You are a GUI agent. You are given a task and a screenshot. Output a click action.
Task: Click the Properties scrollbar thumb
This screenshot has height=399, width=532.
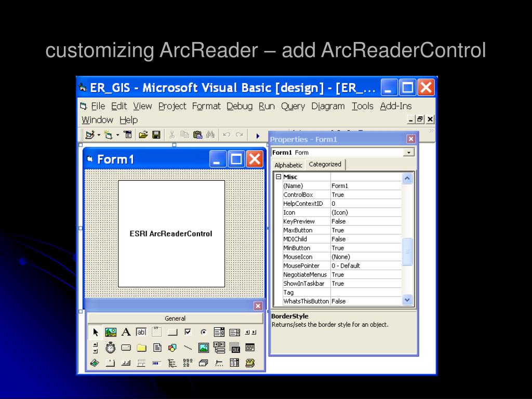click(407, 252)
